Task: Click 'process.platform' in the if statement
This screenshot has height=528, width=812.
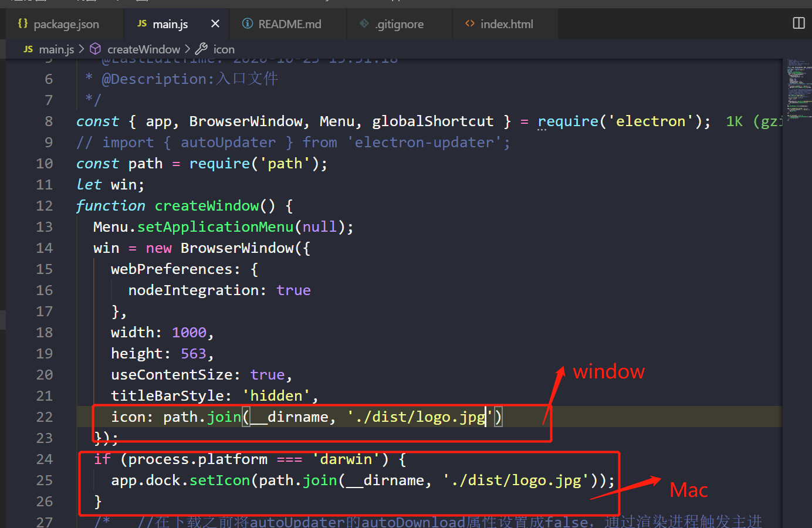Action: click(x=198, y=459)
